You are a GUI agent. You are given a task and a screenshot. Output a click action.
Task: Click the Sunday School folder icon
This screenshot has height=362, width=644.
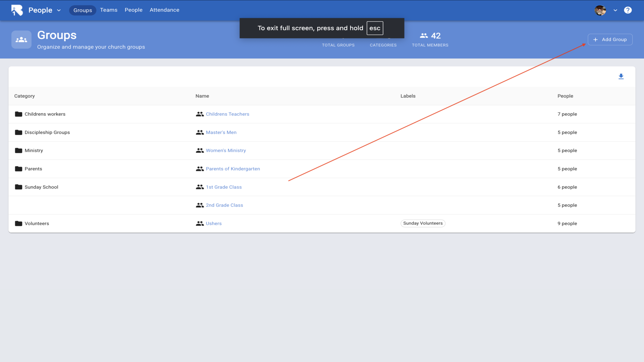[x=18, y=187]
